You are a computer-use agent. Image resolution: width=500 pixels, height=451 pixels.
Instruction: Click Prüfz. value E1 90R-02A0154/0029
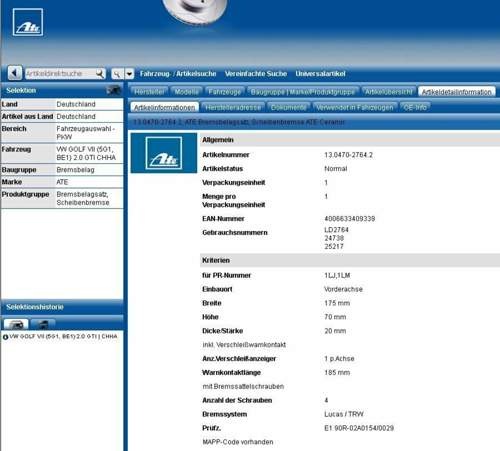(x=359, y=428)
